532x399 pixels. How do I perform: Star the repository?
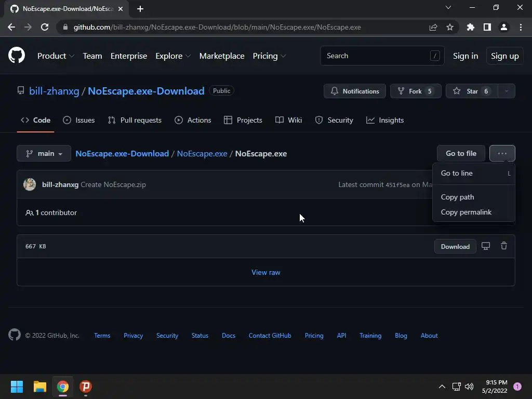click(x=472, y=91)
